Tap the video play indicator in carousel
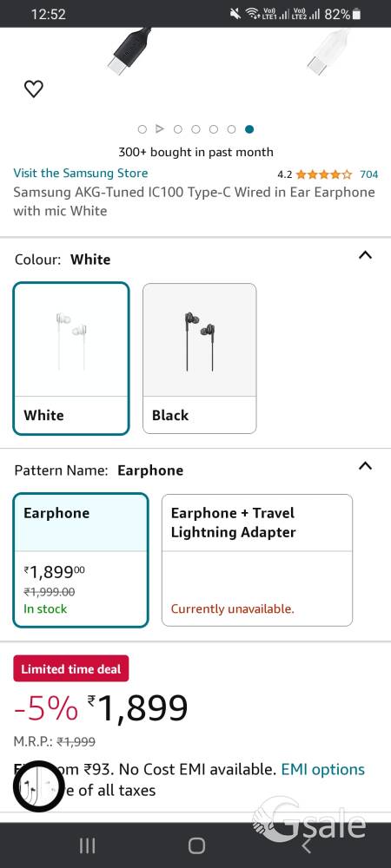 (160, 129)
